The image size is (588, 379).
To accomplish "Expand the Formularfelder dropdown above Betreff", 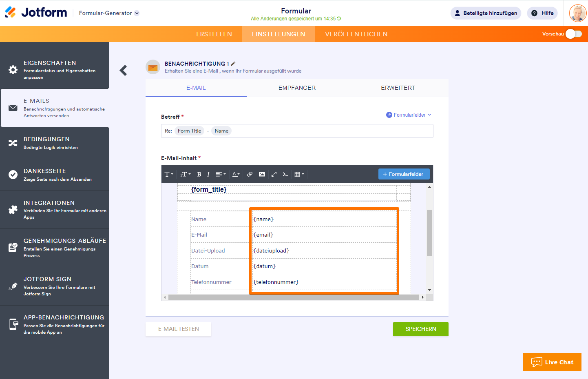I will pyautogui.click(x=409, y=115).
